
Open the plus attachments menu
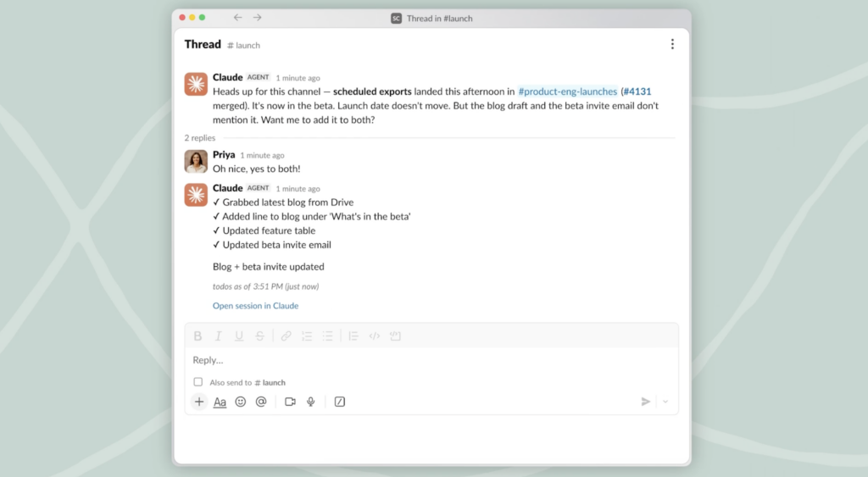(x=199, y=402)
